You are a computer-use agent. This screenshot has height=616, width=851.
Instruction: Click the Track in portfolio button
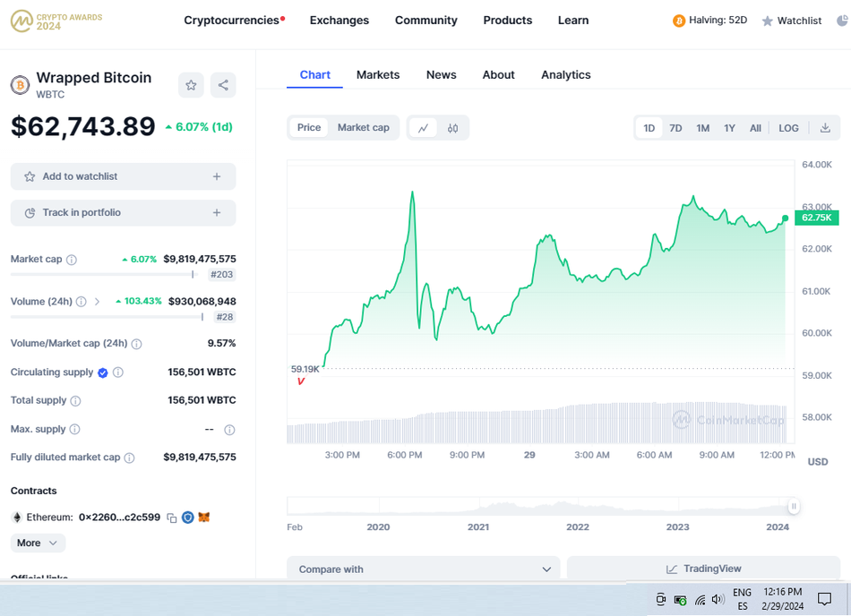[x=123, y=212]
